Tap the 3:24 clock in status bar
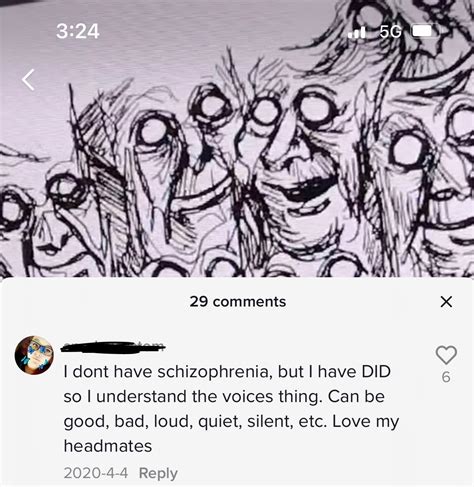 [x=78, y=31]
